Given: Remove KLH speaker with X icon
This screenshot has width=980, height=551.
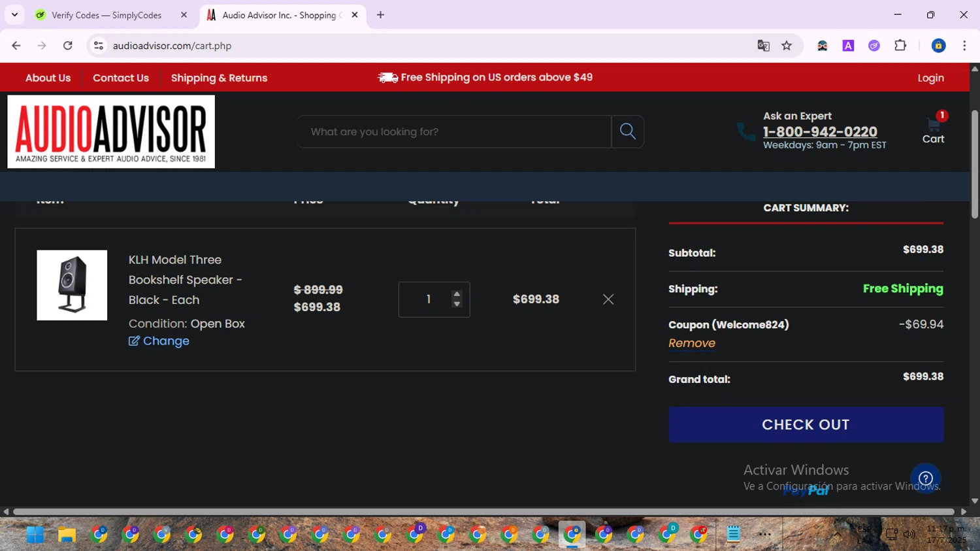Looking at the screenshot, I should pyautogui.click(x=608, y=299).
